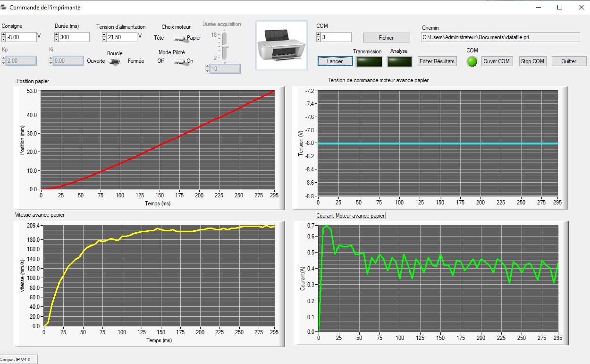Decrement the COM port number

(x=319, y=39)
